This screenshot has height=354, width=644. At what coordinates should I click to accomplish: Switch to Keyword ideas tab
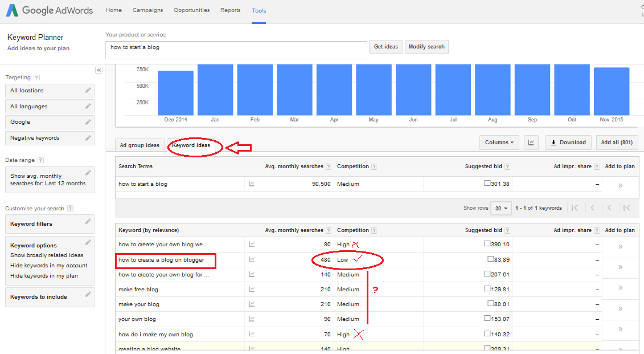pos(191,145)
